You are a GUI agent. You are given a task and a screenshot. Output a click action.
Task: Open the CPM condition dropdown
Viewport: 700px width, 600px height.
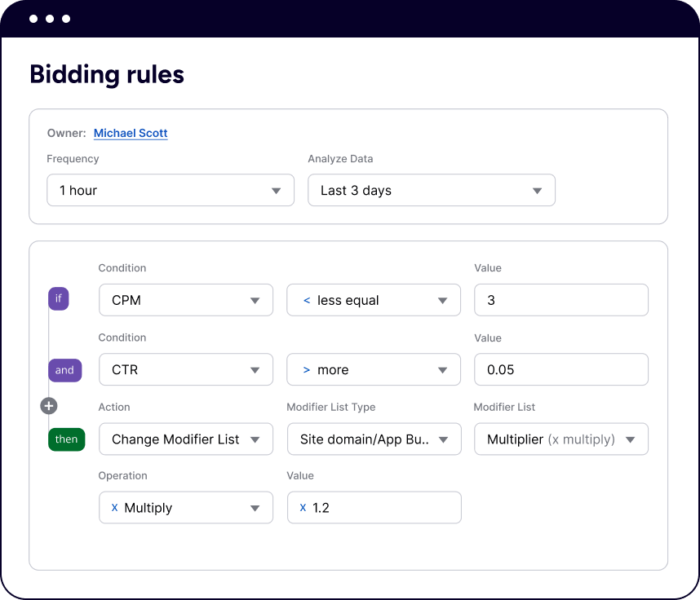pos(185,300)
